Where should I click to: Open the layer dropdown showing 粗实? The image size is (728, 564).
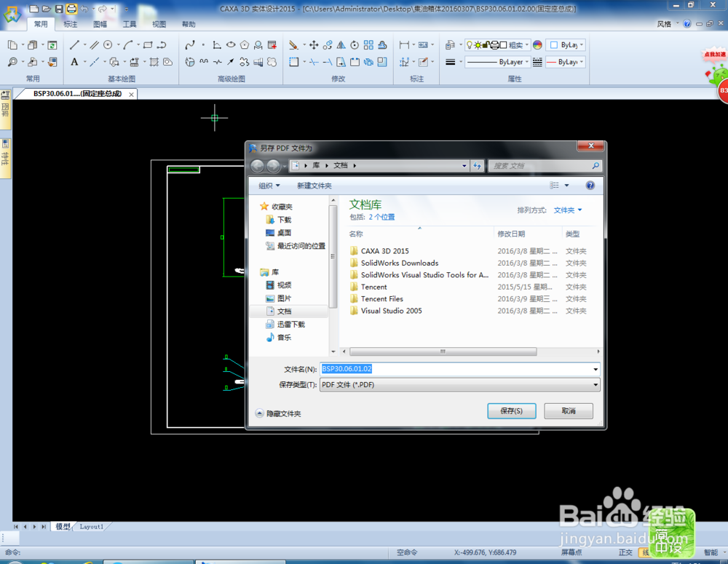(526, 45)
